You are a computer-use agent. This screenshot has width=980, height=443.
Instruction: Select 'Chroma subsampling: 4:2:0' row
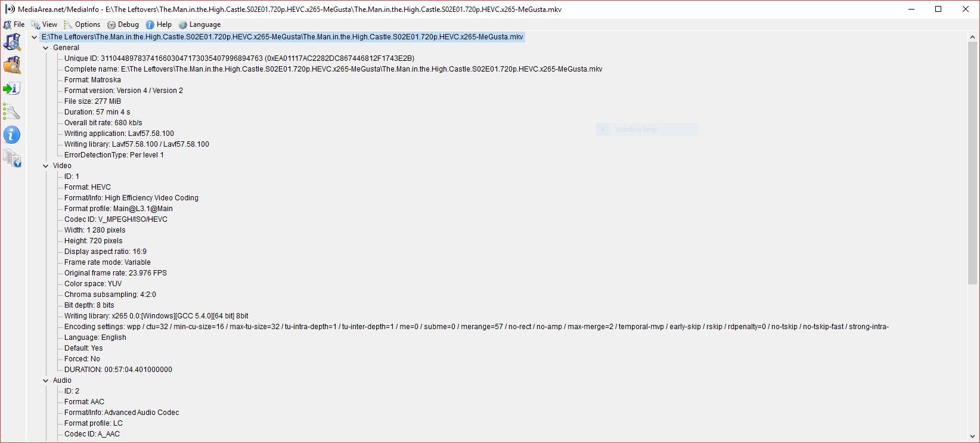pyautogui.click(x=110, y=295)
